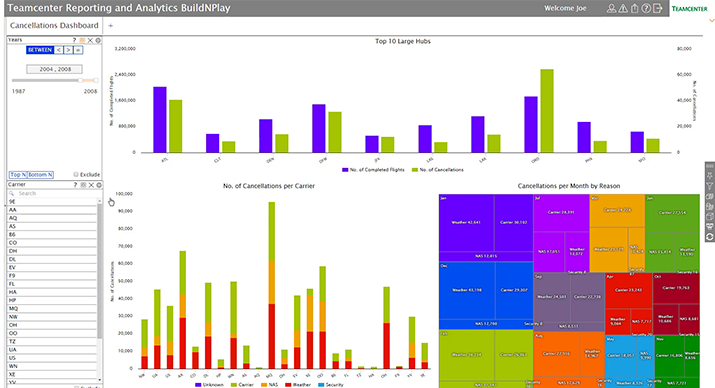Click the filter funnel icon in right toolbar
The height and width of the screenshot is (388, 715).
[x=710, y=186]
